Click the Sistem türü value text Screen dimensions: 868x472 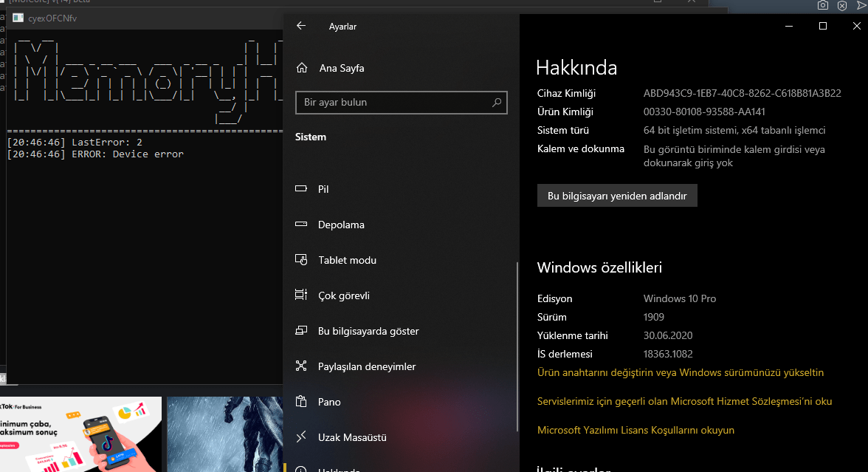pos(734,130)
